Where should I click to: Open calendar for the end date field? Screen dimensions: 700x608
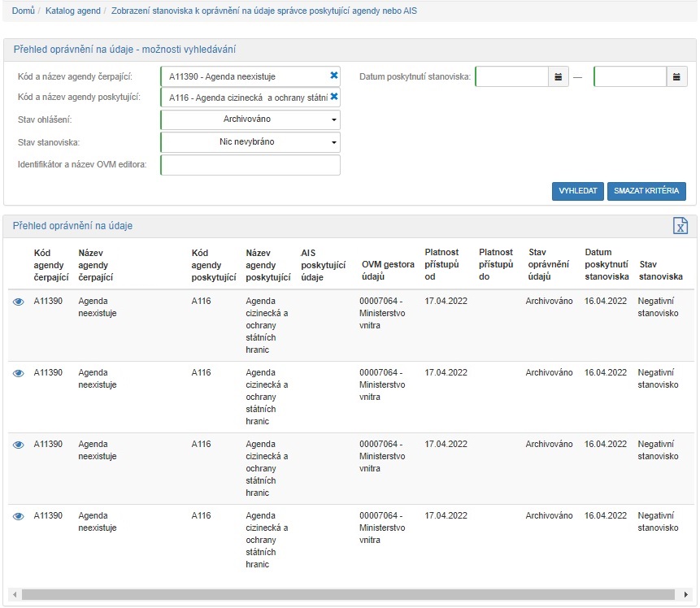676,77
